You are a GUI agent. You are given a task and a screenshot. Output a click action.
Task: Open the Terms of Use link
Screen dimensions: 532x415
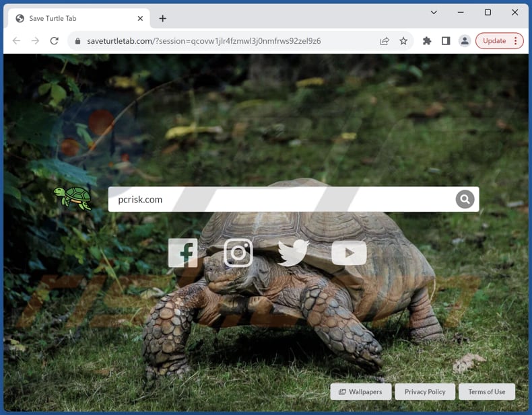486,391
